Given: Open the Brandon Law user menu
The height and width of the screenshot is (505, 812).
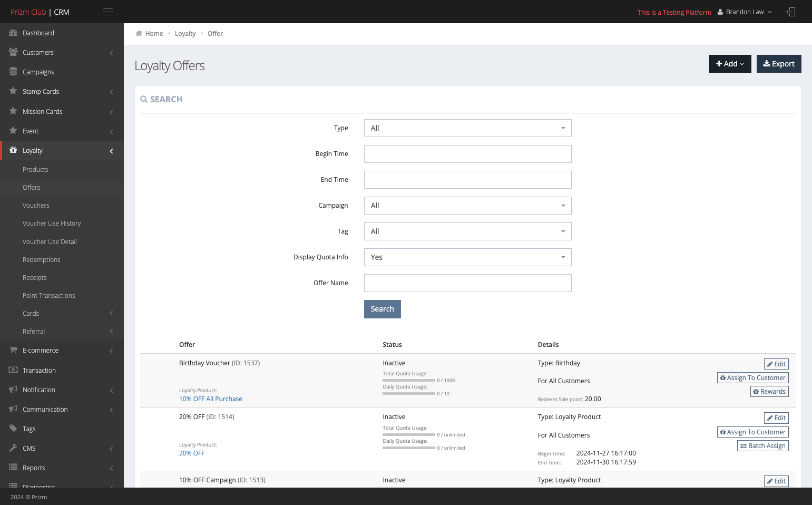Looking at the screenshot, I should [x=745, y=12].
